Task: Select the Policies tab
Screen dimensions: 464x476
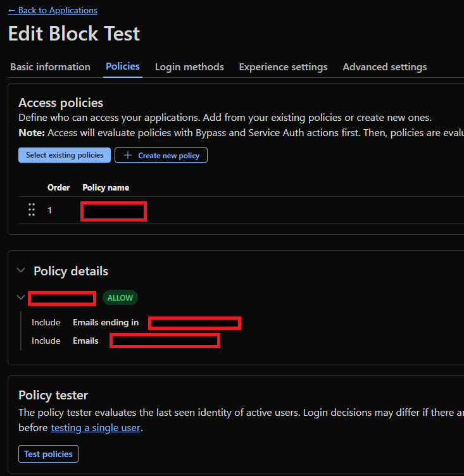Action: 123,66
